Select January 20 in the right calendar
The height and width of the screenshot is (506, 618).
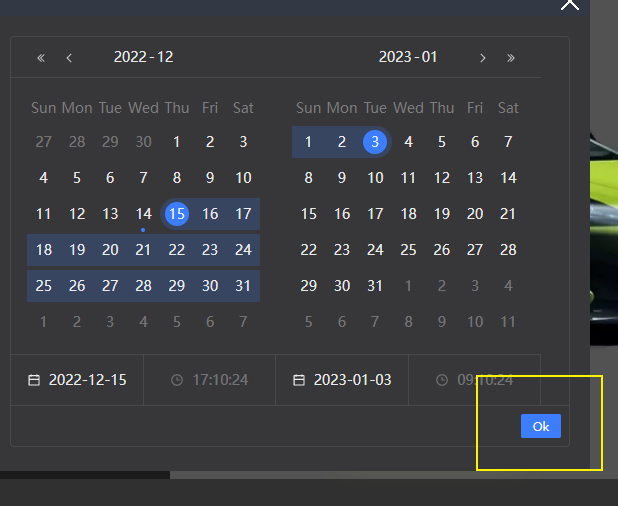coord(475,214)
